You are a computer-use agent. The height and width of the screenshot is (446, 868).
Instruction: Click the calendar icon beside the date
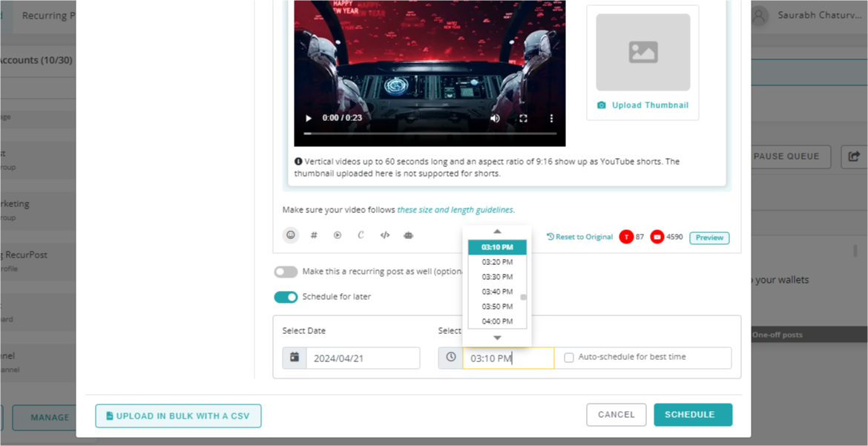click(x=295, y=358)
